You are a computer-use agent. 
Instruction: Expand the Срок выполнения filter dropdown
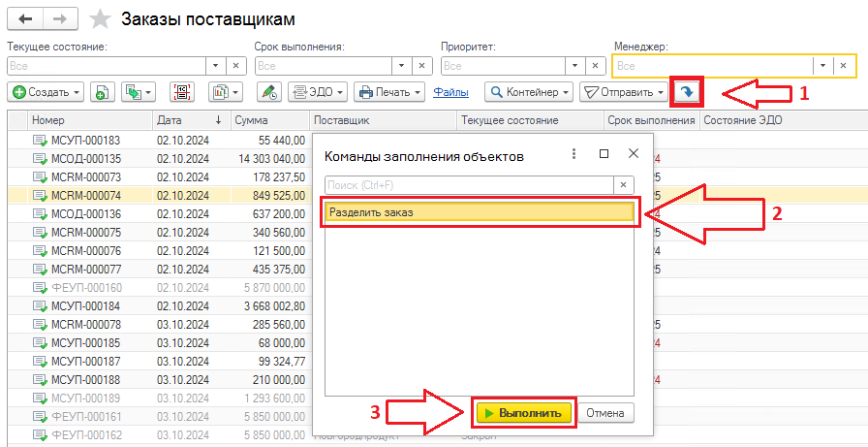point(401,66)
